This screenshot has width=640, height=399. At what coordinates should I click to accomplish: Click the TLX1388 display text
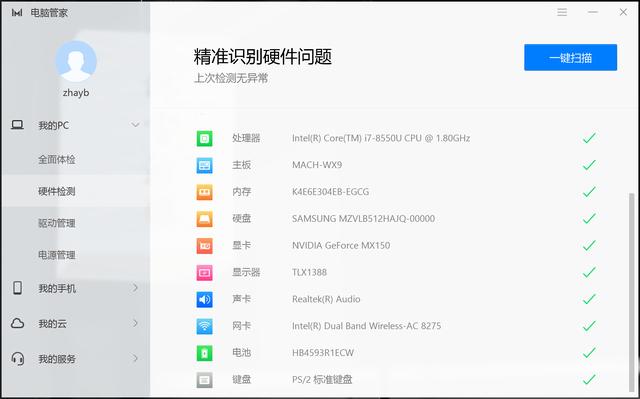coord(309,272)
